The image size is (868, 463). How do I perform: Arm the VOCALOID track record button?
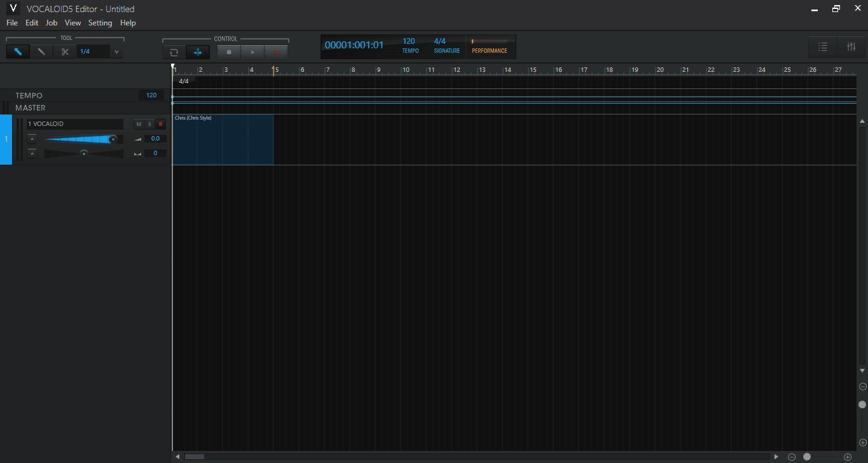[x=160, y=124]
